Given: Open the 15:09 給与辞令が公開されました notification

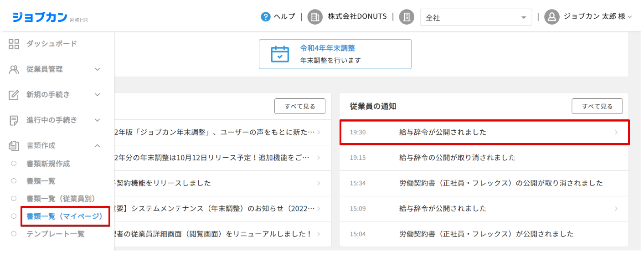Looking at the screenshot, I should [484, 209].
